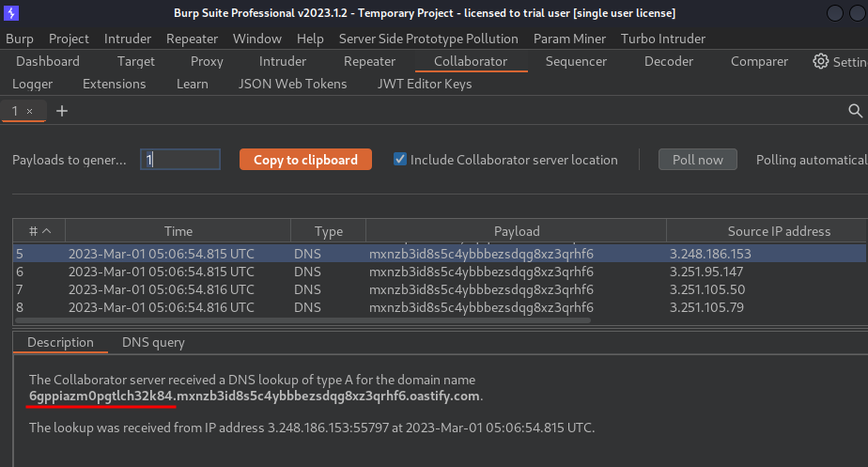Switch to the DNS query tab
This screenshot has height=467, width=868.
click(153, 342)
